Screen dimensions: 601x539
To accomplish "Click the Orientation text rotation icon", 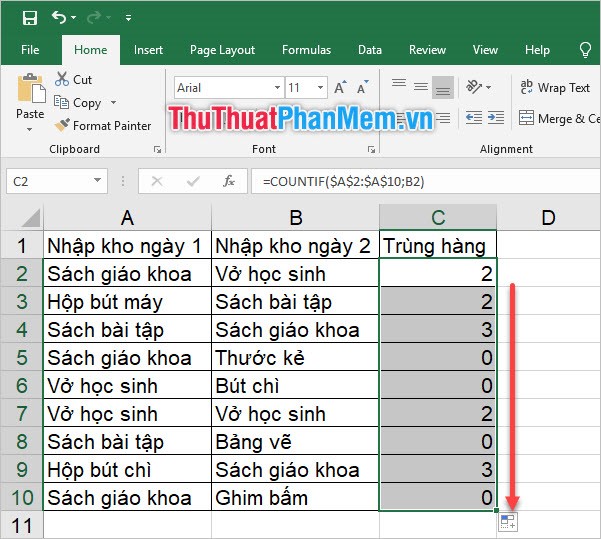I will coord(473,87).
